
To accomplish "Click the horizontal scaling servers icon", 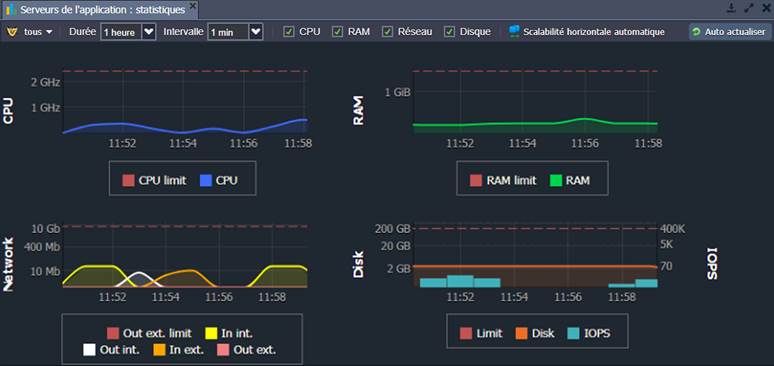I will [514, 32].
